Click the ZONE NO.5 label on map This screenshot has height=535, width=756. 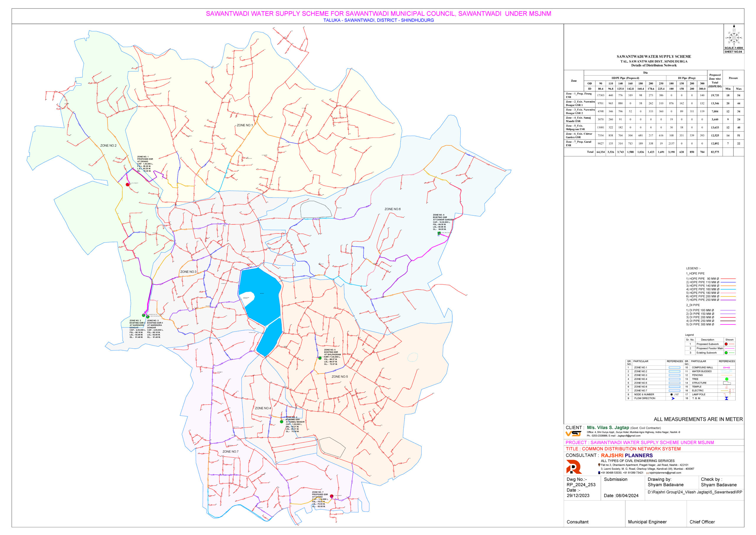[x=340, y=377]
